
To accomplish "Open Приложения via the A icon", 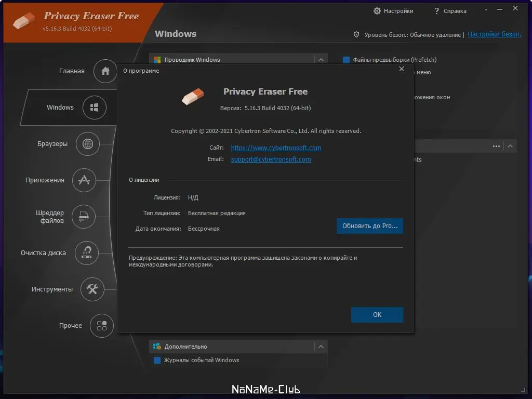I will (x=84, y=180).
